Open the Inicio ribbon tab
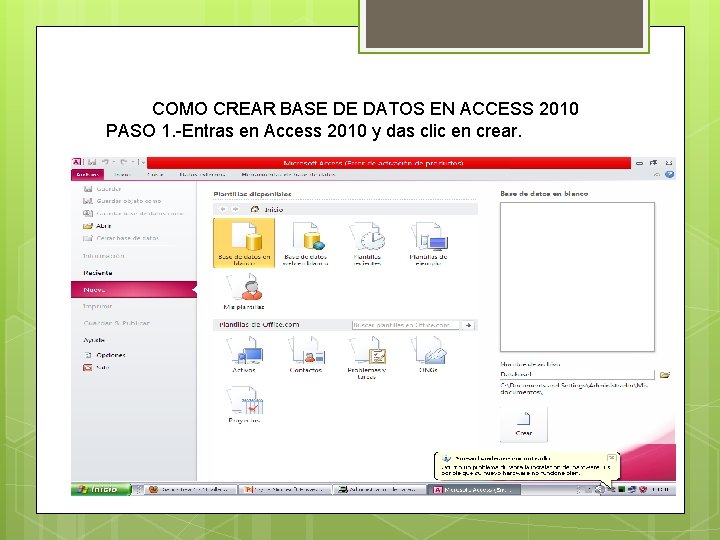Viewport: 720px width, 540px height. coord(122,174)
